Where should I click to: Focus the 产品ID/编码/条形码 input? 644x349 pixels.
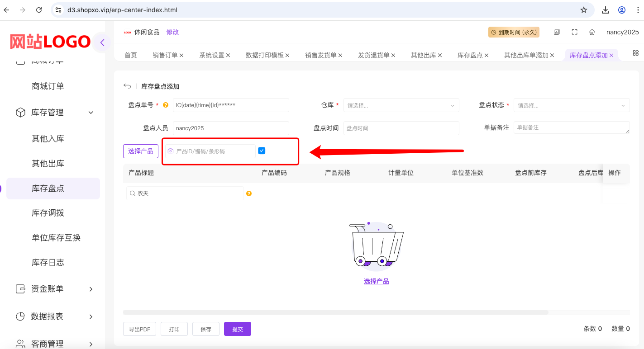click(210, 151)
